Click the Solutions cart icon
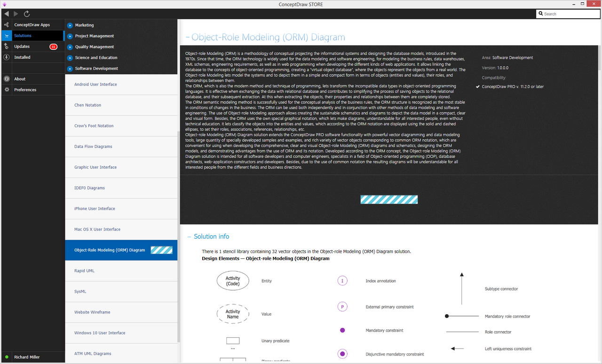The image size is (602, 364). pos(6,36)
